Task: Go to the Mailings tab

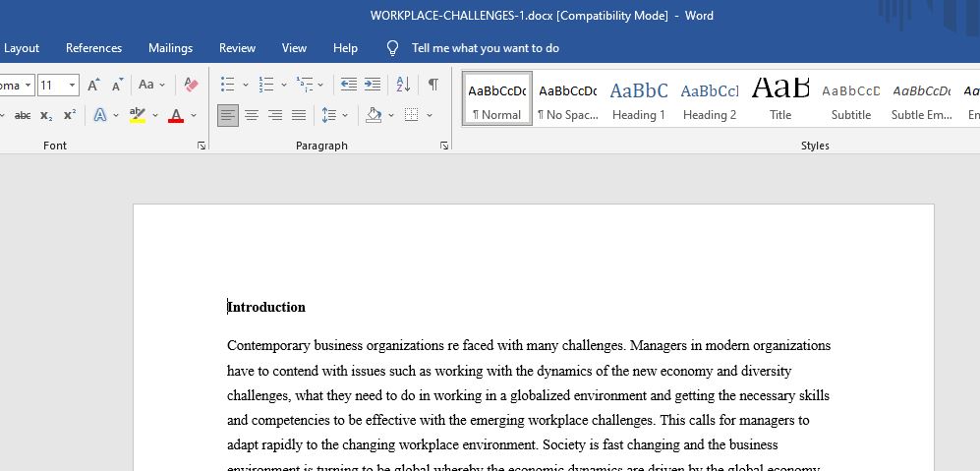Action: click(171, 48)
